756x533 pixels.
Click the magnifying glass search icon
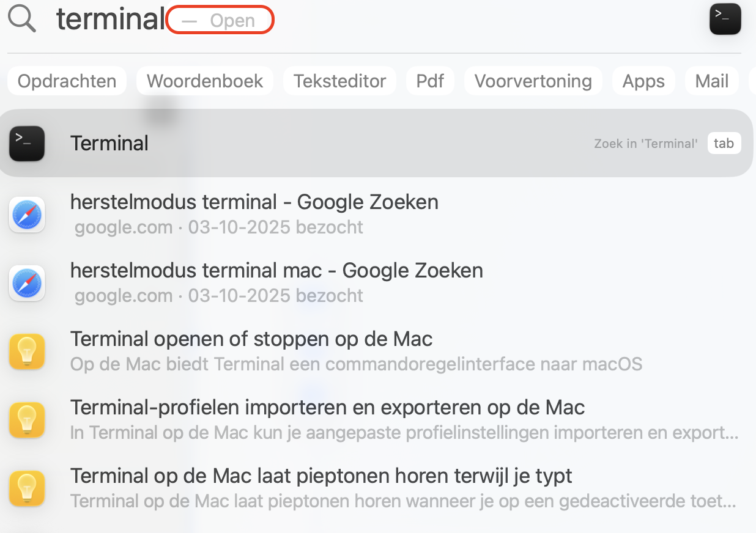[x=21, y=18]
